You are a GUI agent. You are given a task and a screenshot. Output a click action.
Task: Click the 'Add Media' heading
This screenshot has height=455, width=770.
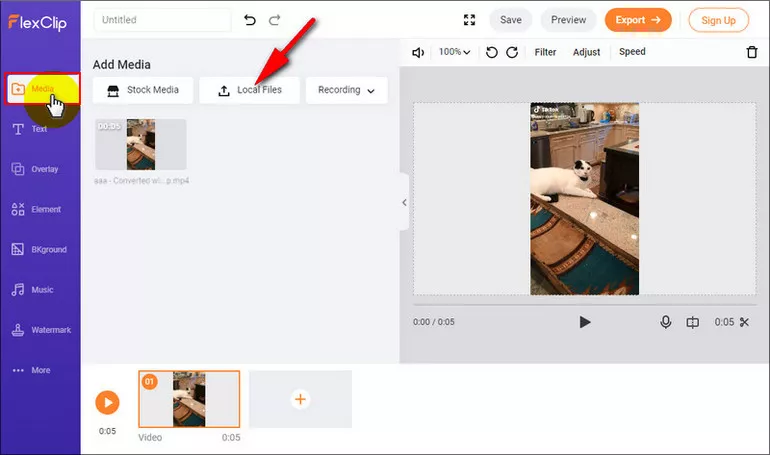(x=121, y=65)
